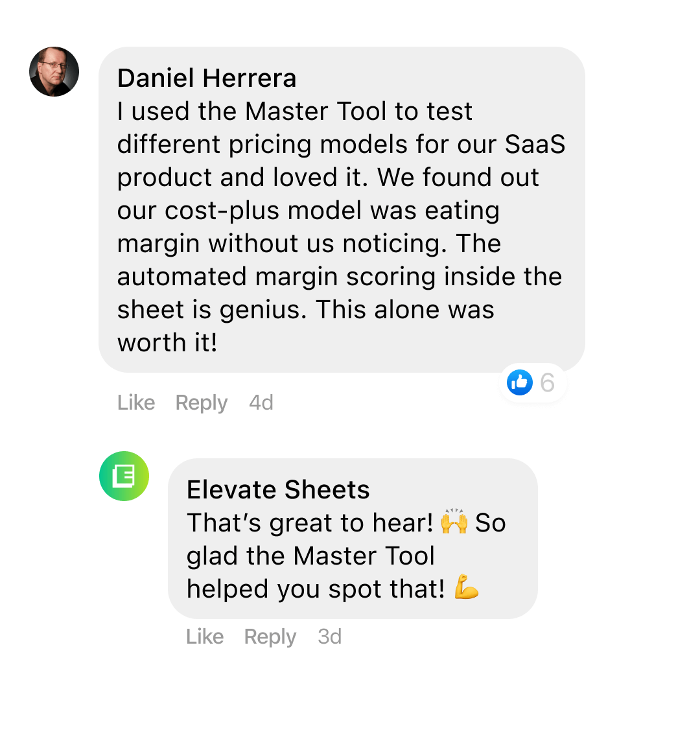
Task: Reply to the Elevate Sheets comment
Action: (x=270, y=637)
